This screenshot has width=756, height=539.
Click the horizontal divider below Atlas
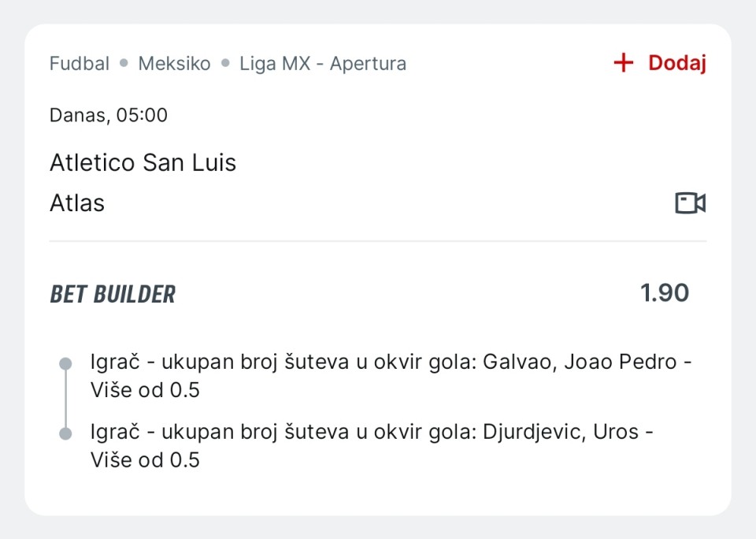pyautogui.click(x=378, y=241)
